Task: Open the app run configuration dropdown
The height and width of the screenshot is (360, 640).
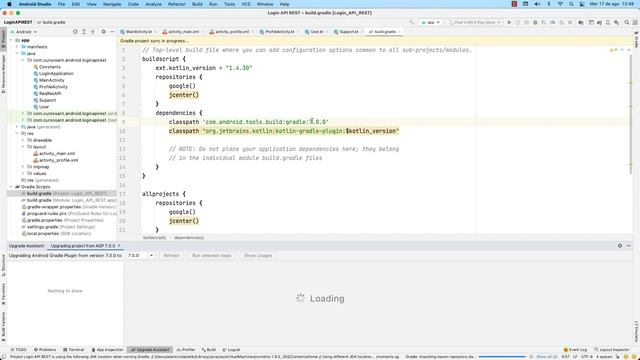Action: 431,22
